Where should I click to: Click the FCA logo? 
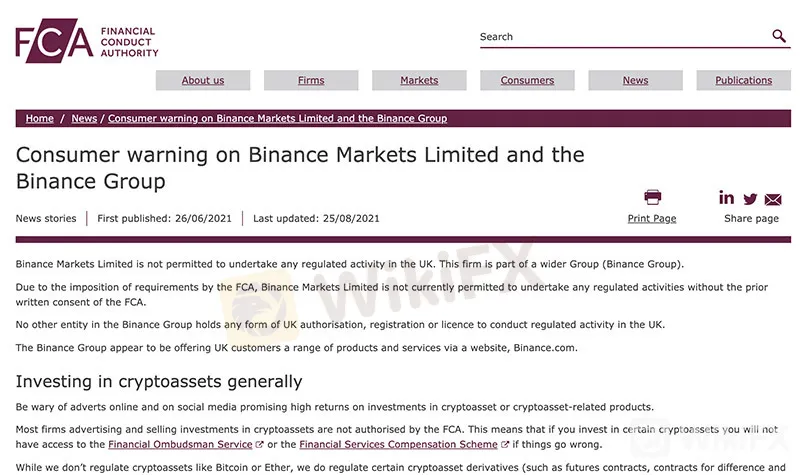pos(86,41)
